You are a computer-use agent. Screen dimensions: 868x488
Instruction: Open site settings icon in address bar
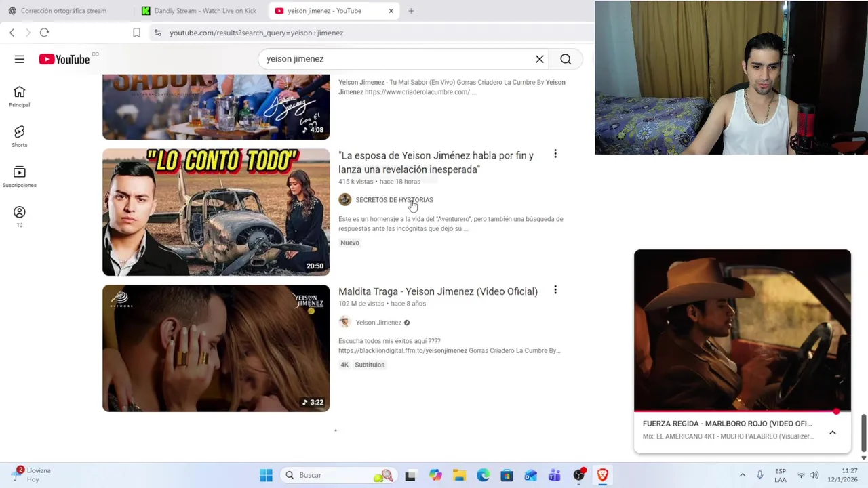coord(157,33)
